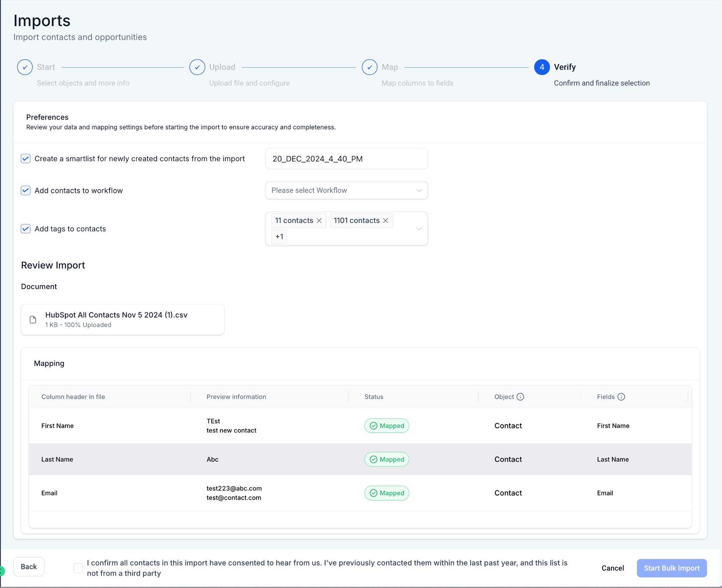Click the Upload step checkmark icon
This screenshot has height=588, width=722.
197,67
